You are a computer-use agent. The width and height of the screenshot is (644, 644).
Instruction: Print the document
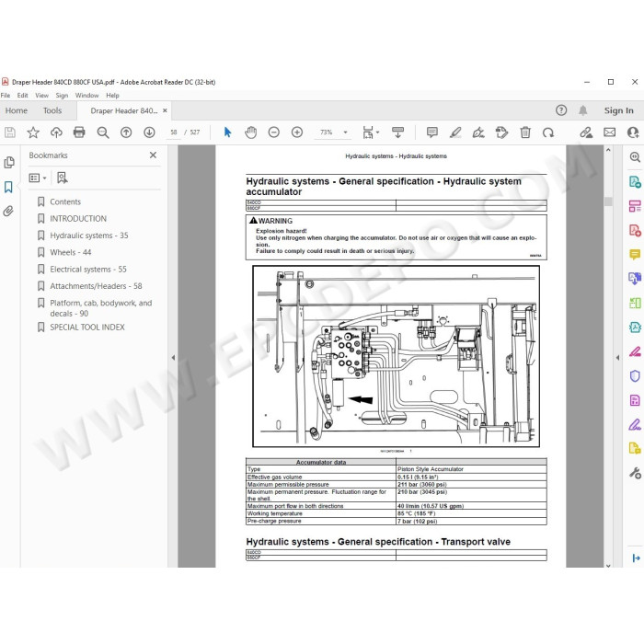tap(79, 132)
